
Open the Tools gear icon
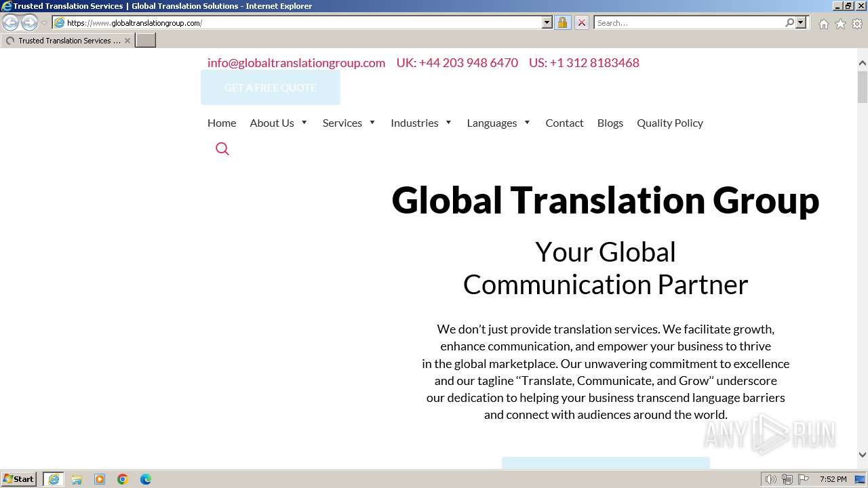pyautogui.click(x=857, y=24)
